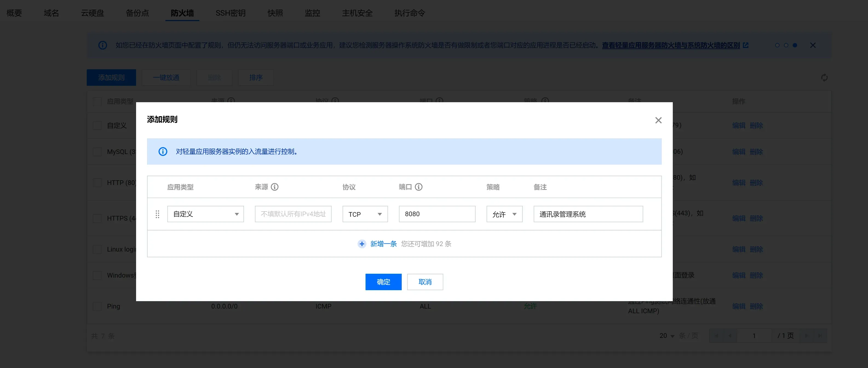Tick the checkbox for Ping row
The height and width of the screenshot is (368, 868).
tap(97, 306)
